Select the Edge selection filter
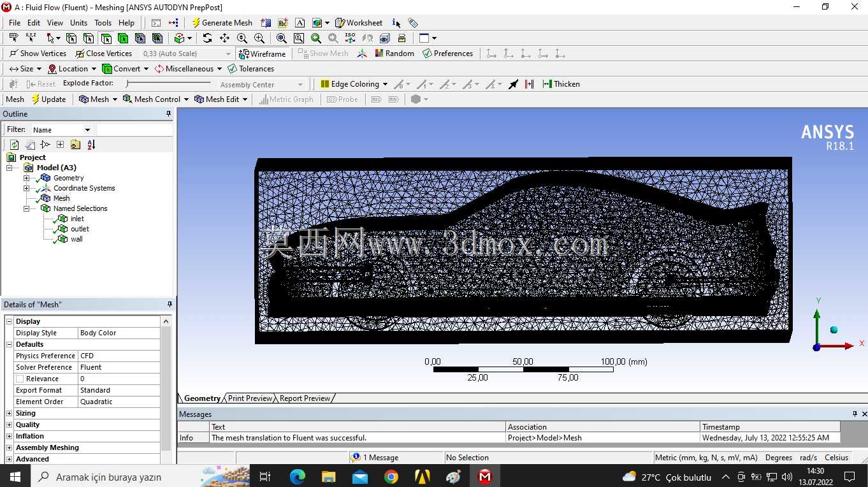Viewport: 868px width, 487px height. point(89,38)
